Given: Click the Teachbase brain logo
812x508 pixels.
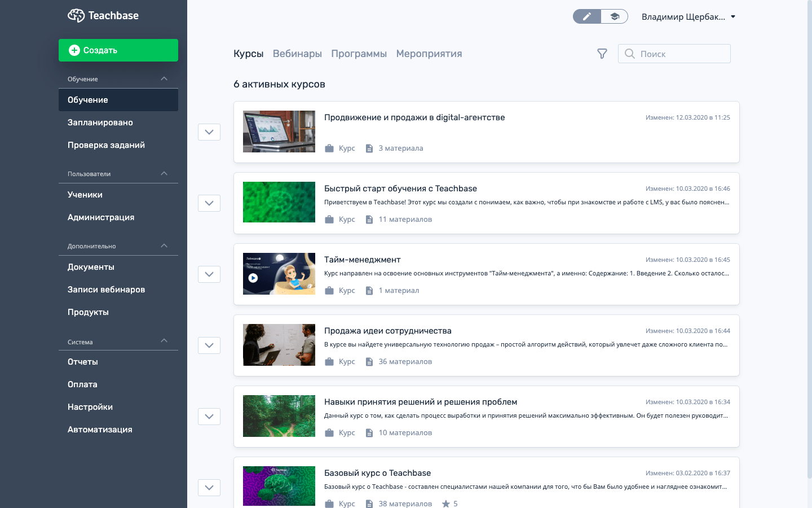Looking at the screenshot, I should click(76, 16).
